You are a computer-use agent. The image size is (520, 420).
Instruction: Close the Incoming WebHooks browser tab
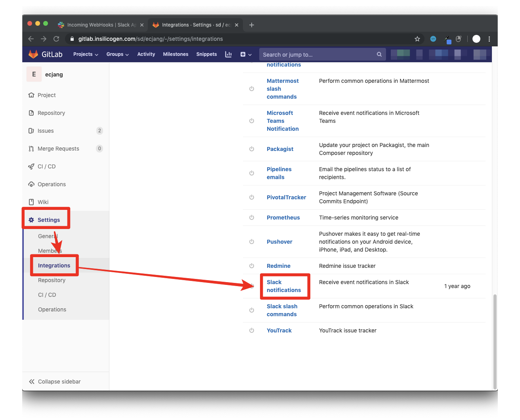coord(142,25)
